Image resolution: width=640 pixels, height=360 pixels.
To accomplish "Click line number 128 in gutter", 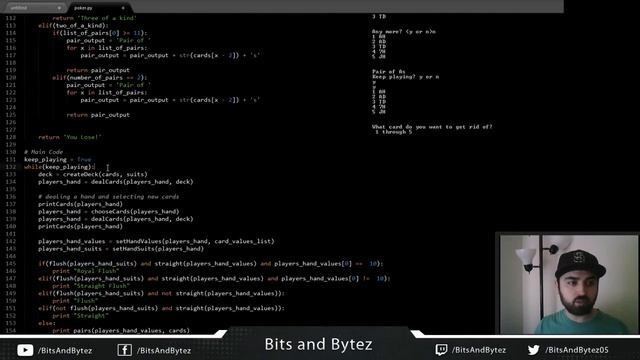I will [11, 137].
